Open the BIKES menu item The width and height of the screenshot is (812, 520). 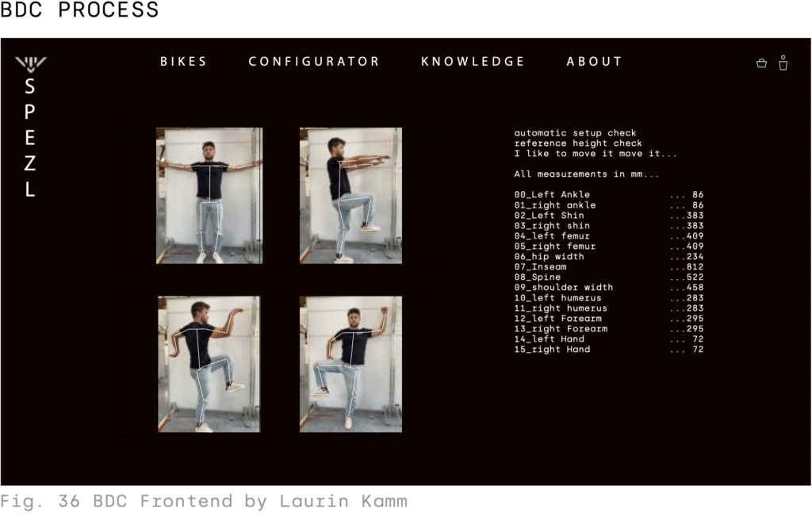pos(183,62)
